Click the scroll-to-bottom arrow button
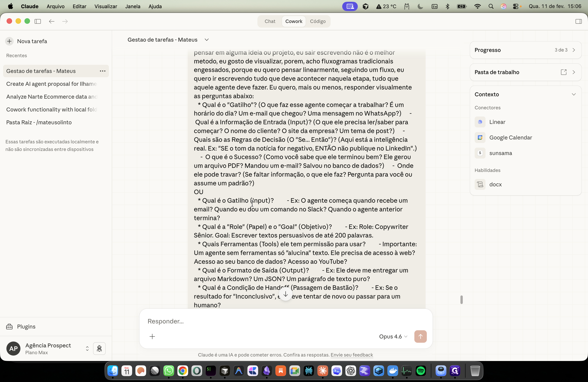Image resolution: width=588 pixels, height=382 pixels. [286, 294]
